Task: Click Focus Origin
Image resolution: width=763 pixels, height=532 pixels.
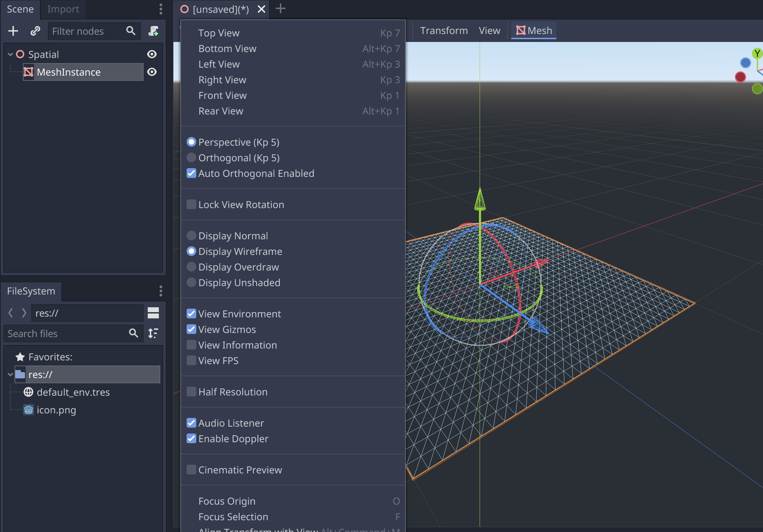Action: pyautogui.click(x=227, y=501)
